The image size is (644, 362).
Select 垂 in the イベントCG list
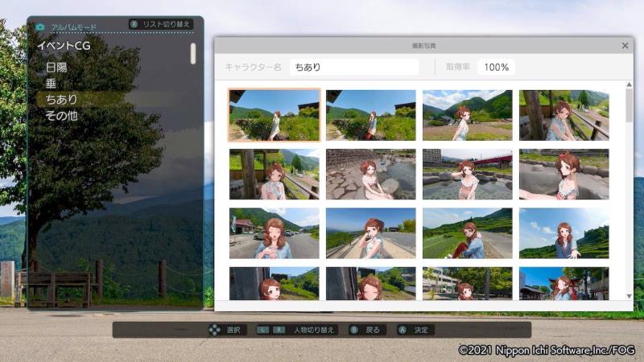[51, 84]
